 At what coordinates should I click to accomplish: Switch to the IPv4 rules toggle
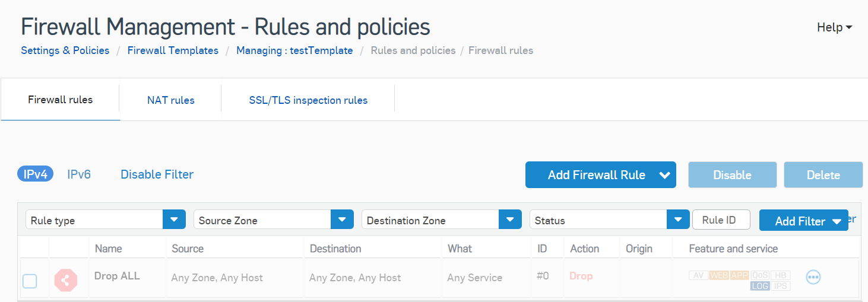36,174
